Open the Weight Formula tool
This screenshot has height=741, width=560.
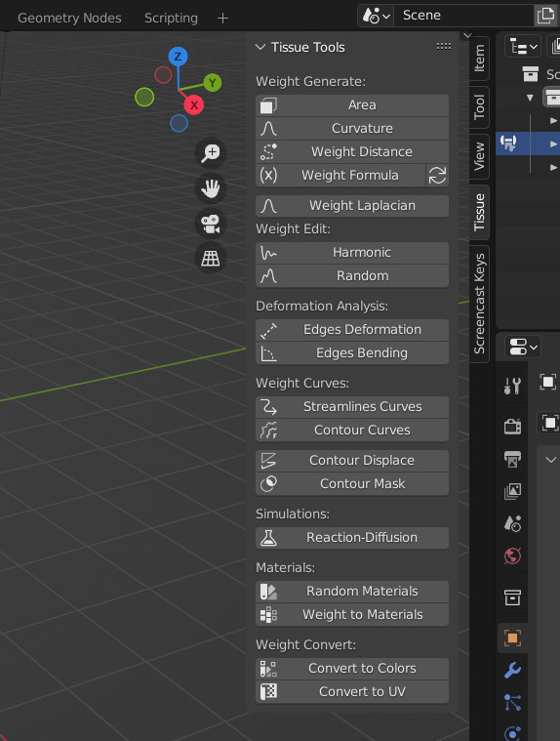coord(340,176)
